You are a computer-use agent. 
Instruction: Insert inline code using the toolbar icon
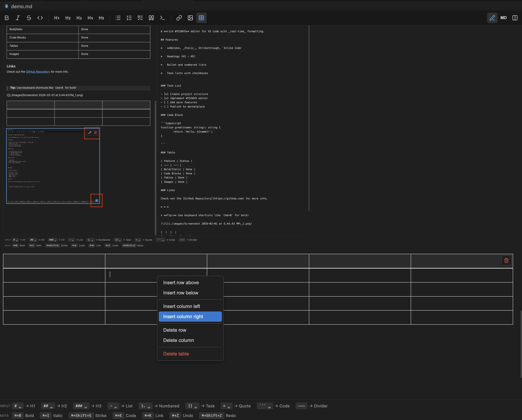(40, 18)
